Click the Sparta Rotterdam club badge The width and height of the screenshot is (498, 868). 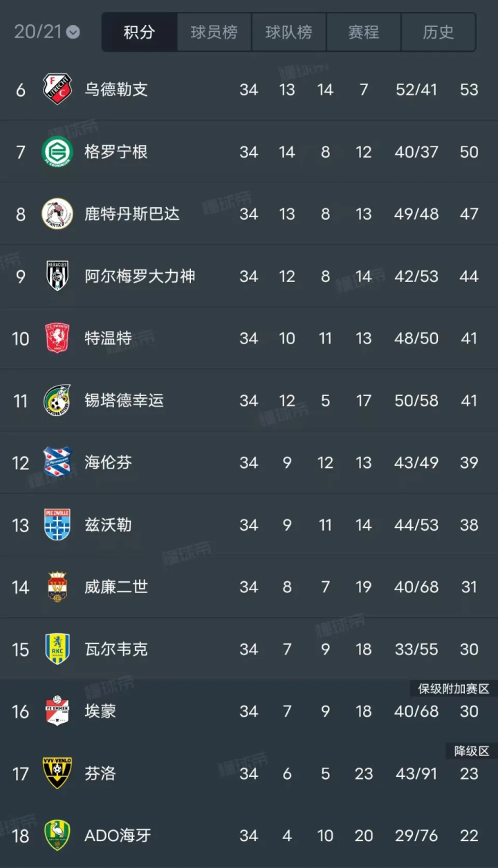(x=57, y=214)
